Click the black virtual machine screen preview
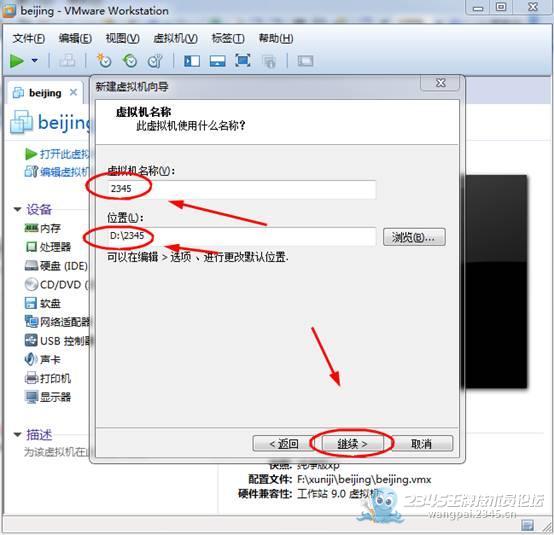Screen dimensions: 554x535 496,282
